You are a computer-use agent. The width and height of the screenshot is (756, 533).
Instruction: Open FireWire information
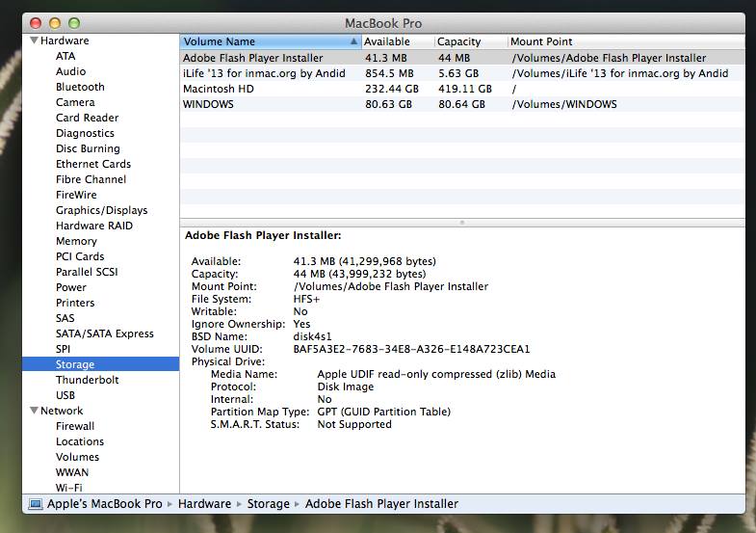point(76,195)
